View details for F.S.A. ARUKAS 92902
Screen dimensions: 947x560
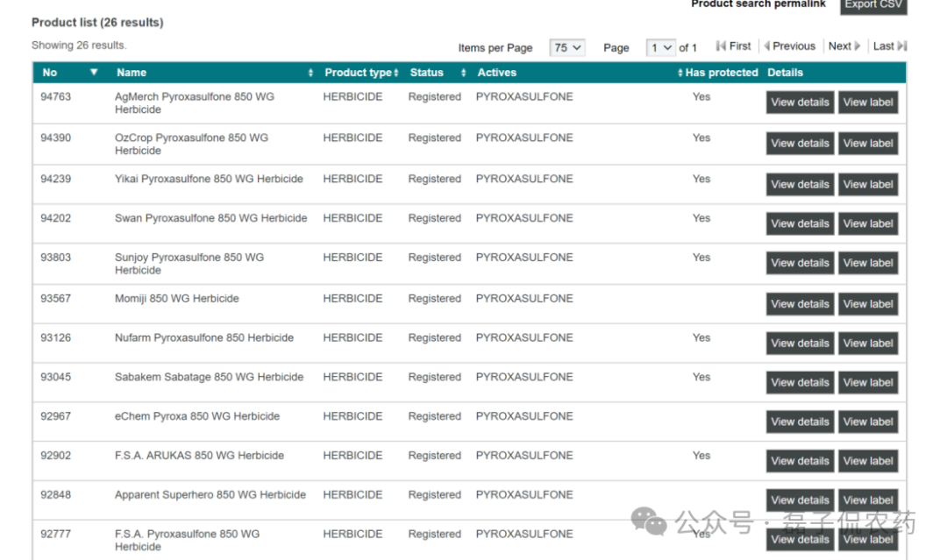(801, 460)
